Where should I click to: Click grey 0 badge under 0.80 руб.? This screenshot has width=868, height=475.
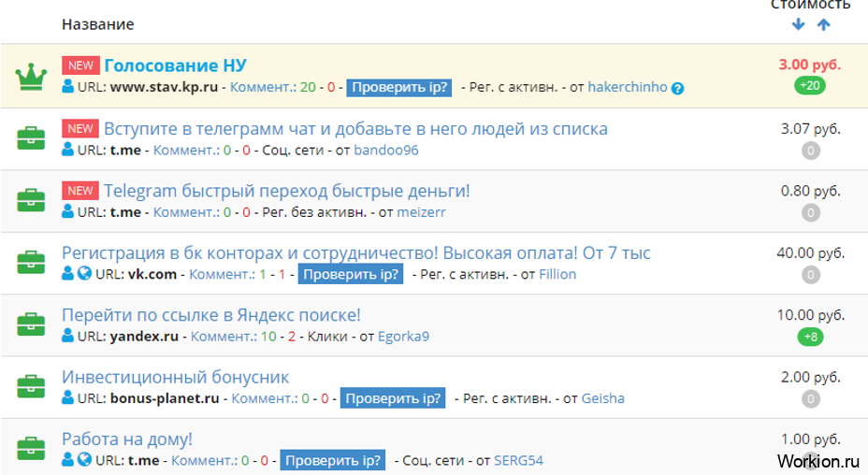point(811,212)
